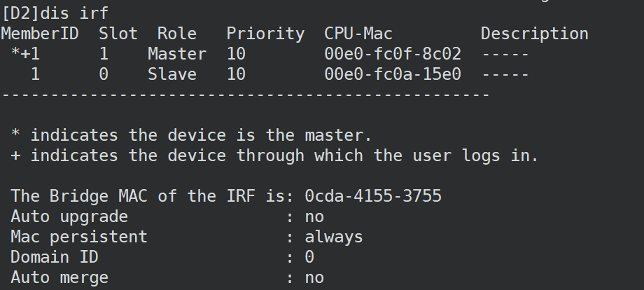Screen dimensions: 644x290
Task: Select the Slave role text
Action: pyautogui.click(x=171, y=74)
